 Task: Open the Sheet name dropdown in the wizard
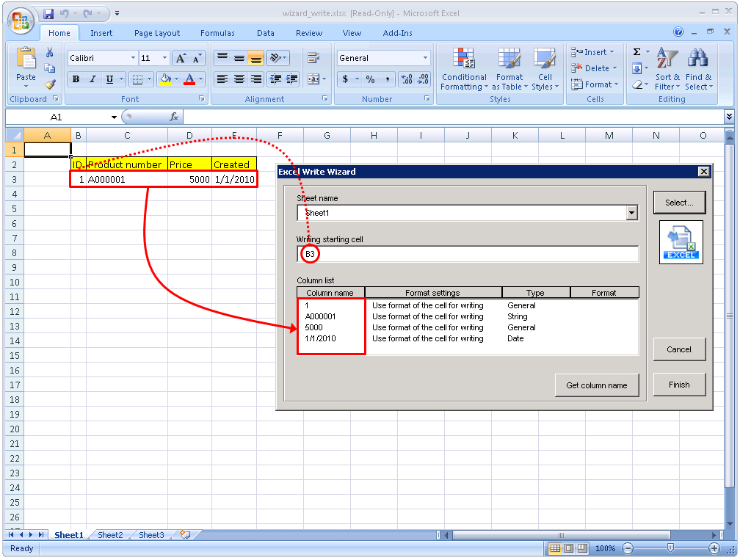(x=631, y=212)
